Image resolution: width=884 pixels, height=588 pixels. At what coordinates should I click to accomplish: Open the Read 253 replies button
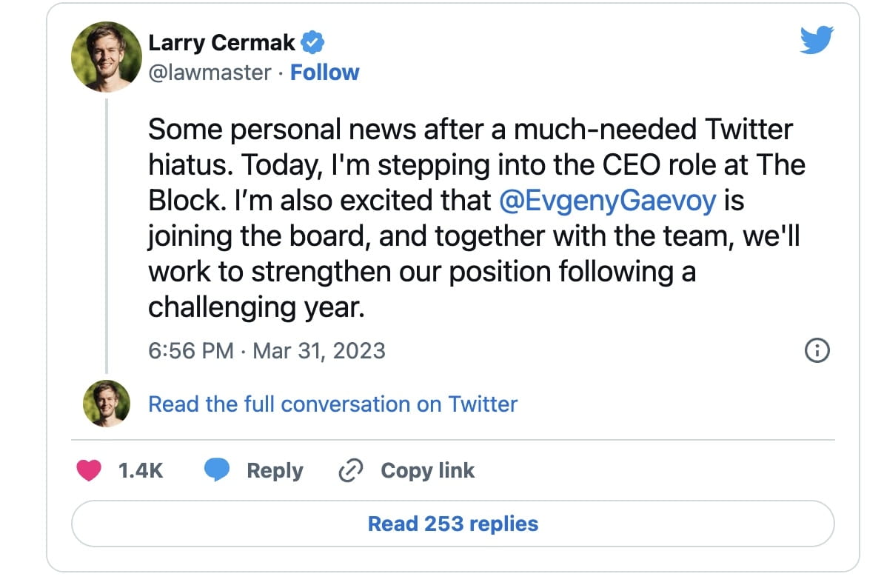452,524
